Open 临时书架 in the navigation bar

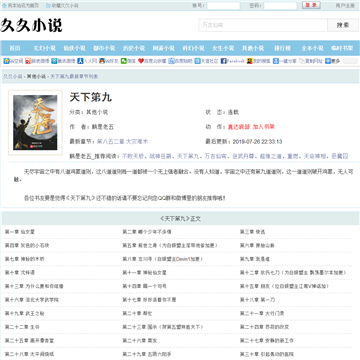pyautogui.click(x=342, y=48)
